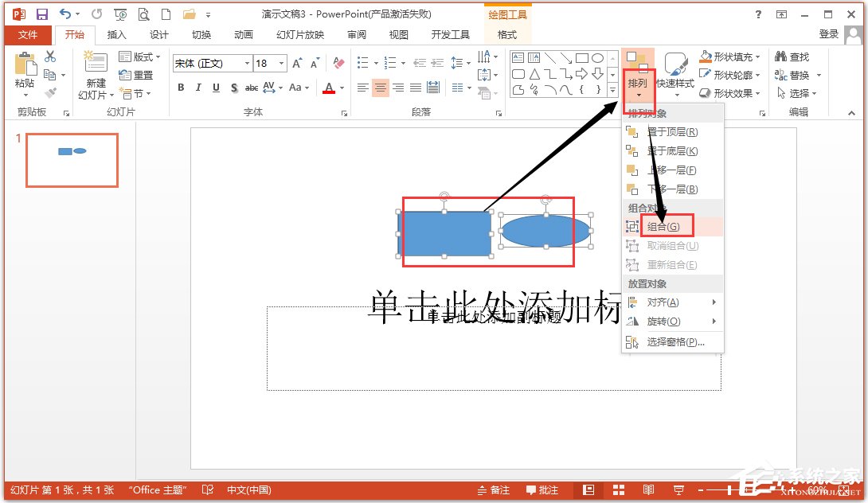Click the Help question mark icon
This screenshot has height=503, width=868.
758,14
